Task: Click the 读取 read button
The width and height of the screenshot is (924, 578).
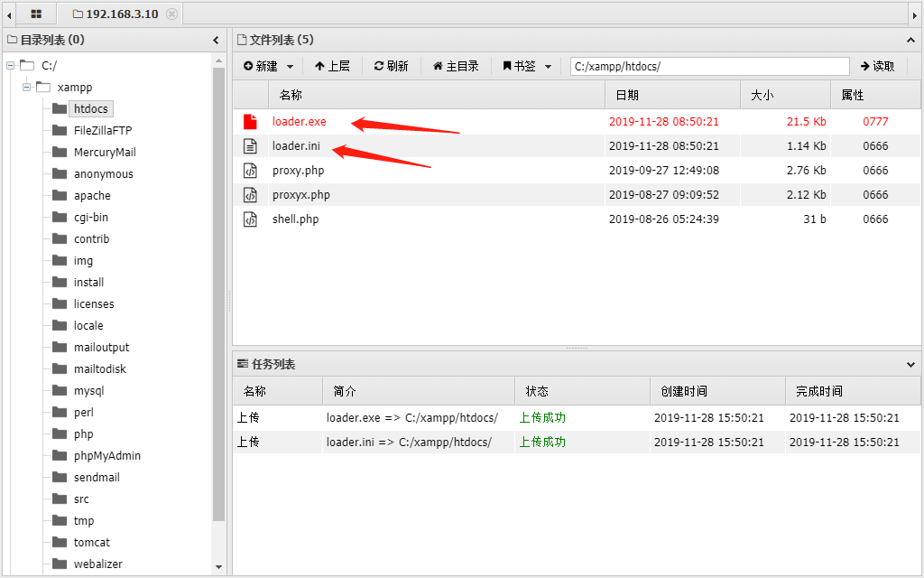Action: coord(877,66)
